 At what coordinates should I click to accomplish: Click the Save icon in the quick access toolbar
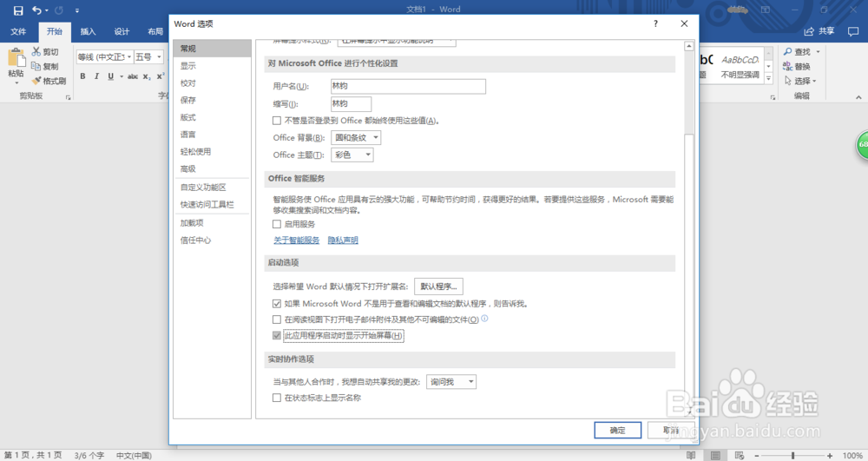(18, 10)
